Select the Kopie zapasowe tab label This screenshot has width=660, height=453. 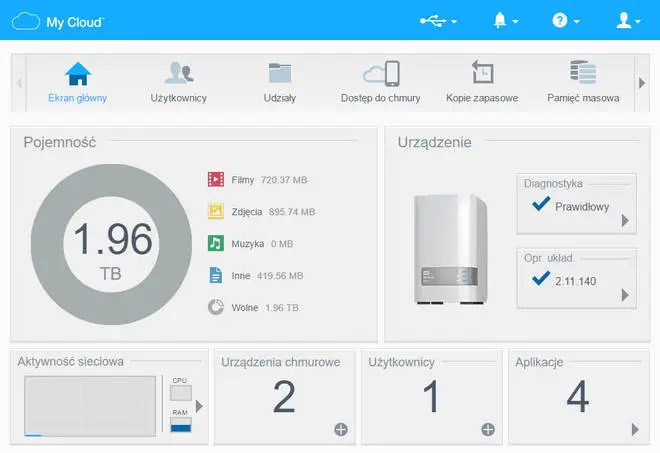point(482,98)
